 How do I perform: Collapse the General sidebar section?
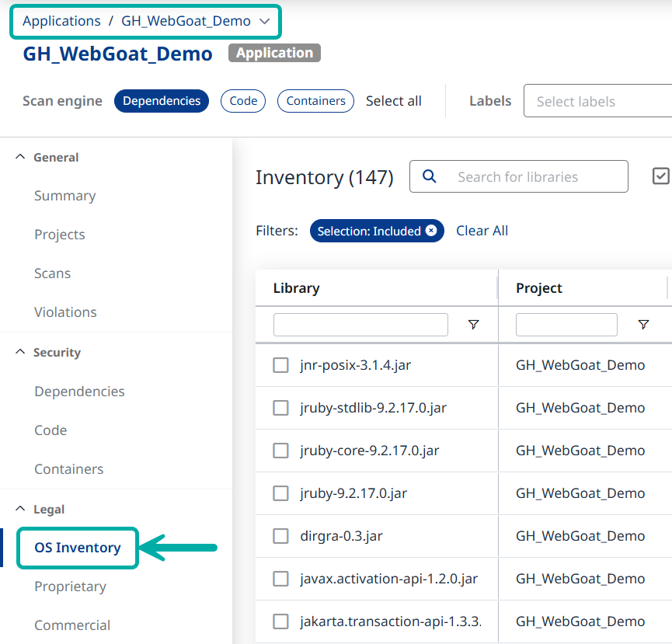(20, 157)
